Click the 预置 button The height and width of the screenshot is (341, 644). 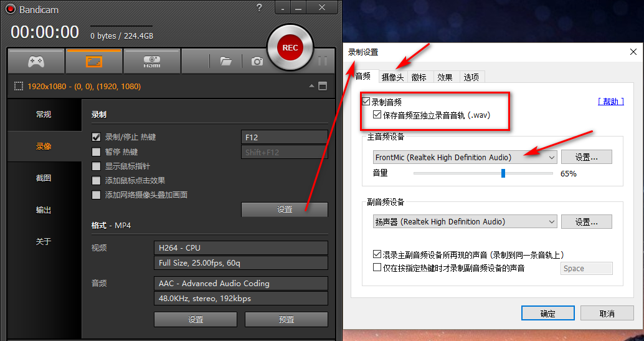coord(286,320)
